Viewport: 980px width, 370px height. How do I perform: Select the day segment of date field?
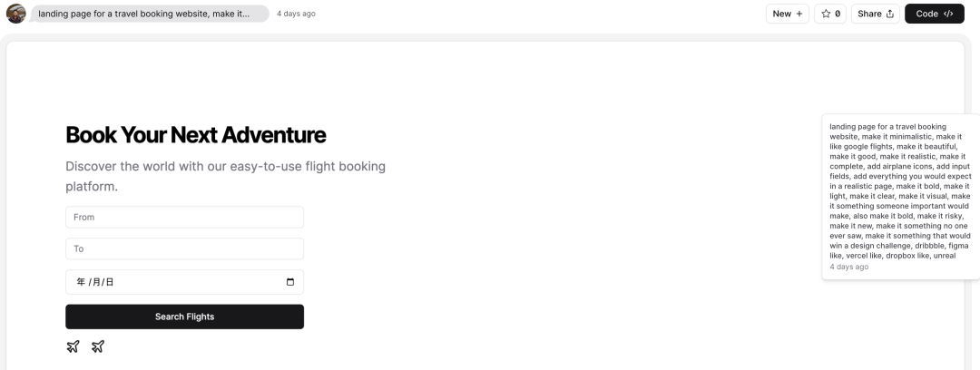[110, 282]
